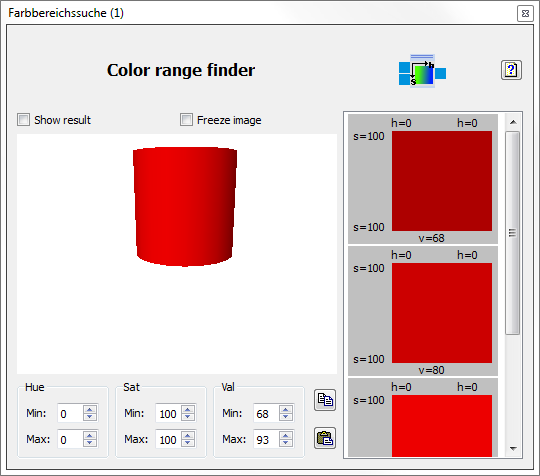Paste HSV values with the clipboard icon

click(x=325, y=438)
